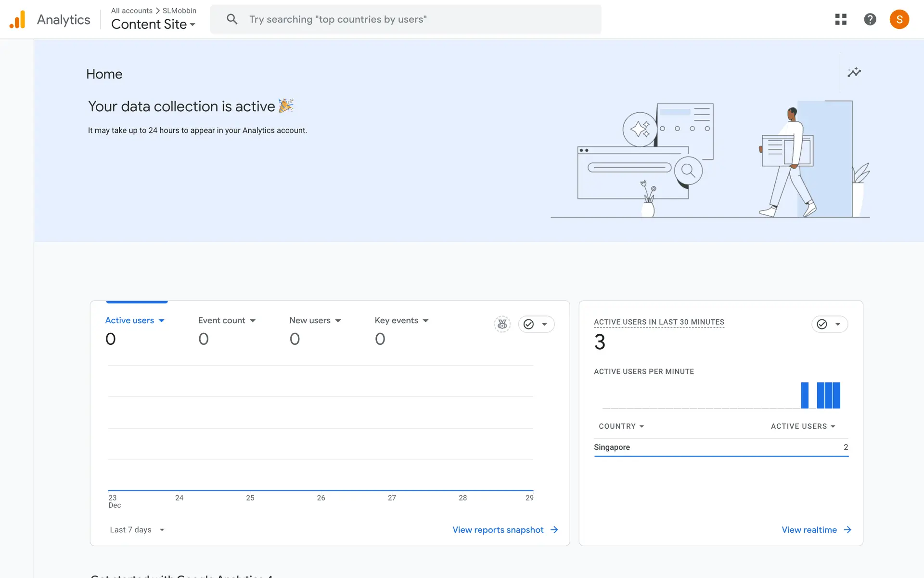Screen dimensions: 924x578
Task: Click the anomaly detection icon on chart card
Action: (x=502, y=324)
